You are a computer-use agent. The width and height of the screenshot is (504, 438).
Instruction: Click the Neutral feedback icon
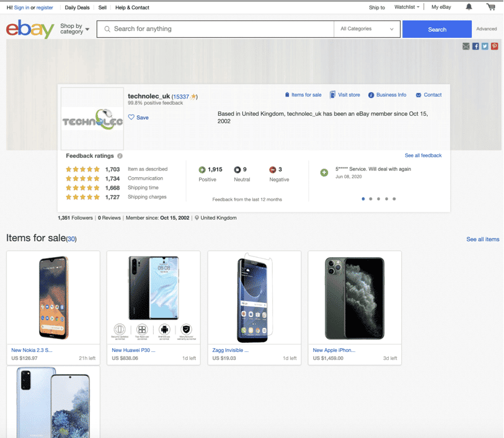237,170
